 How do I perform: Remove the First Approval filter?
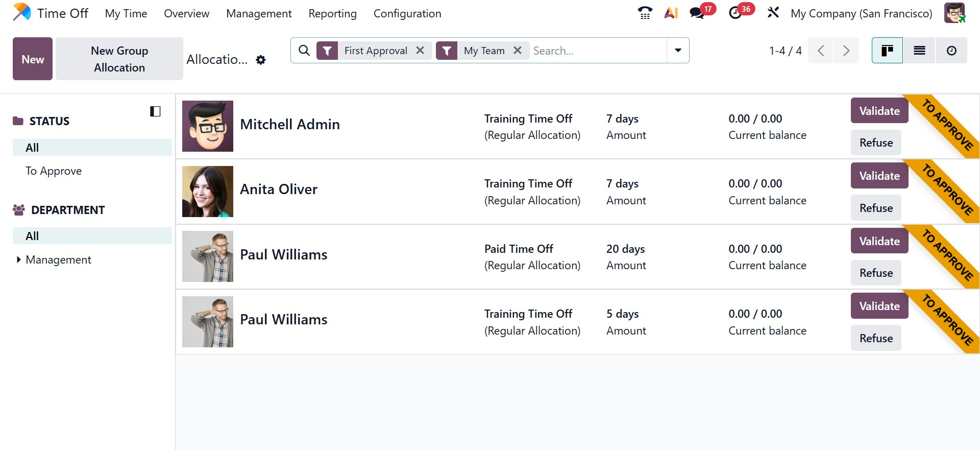(420, 51)
